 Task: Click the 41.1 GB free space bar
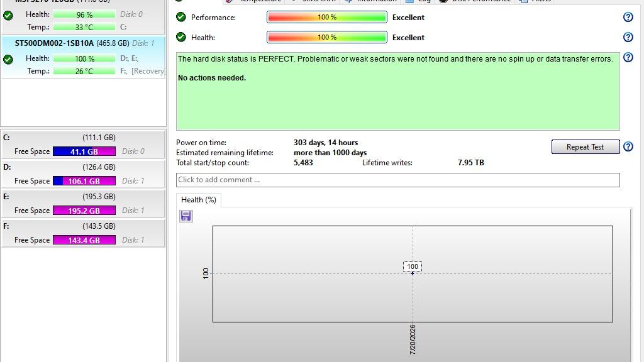click(84, 151)
